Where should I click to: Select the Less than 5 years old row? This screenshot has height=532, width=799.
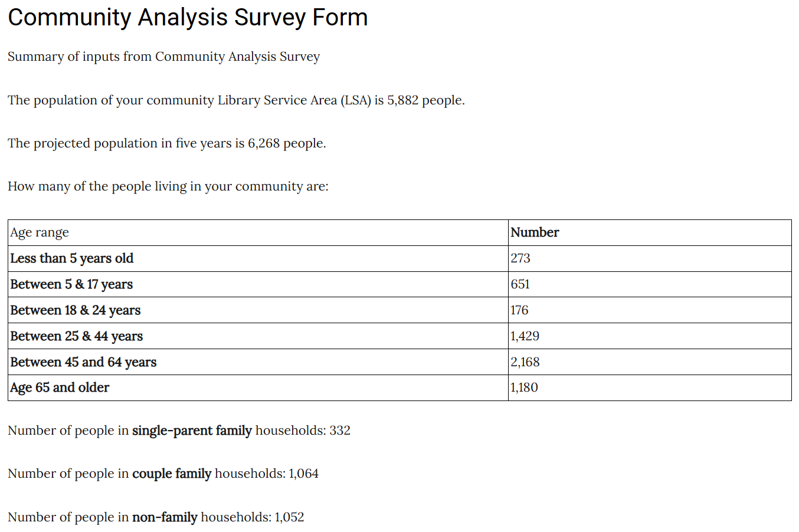click(399, 258)
